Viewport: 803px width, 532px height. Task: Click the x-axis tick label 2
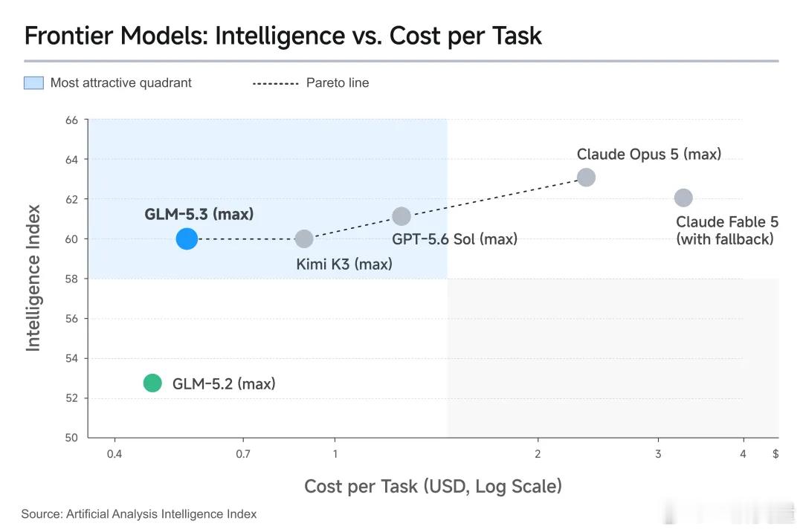coord(538,454)
